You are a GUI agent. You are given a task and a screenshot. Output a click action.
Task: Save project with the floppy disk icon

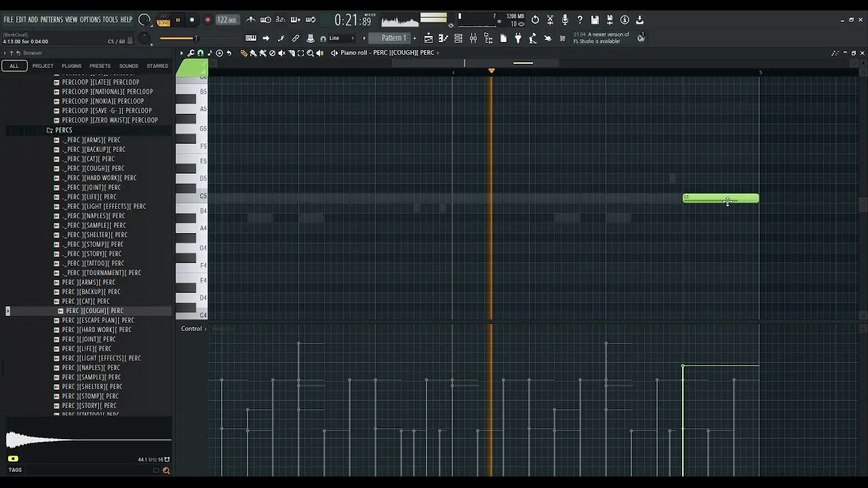595,20
